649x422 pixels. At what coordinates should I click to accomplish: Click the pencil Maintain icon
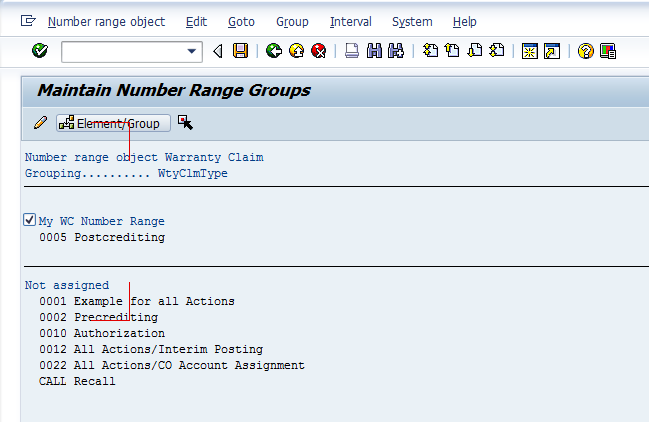pos(40,122)
